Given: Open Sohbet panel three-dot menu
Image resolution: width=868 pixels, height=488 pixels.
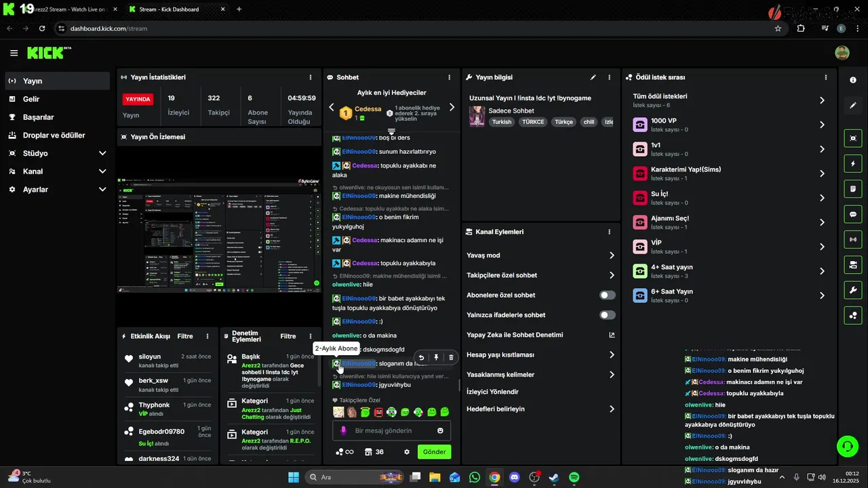Looking at the screenshot, I should click(449, 77).
